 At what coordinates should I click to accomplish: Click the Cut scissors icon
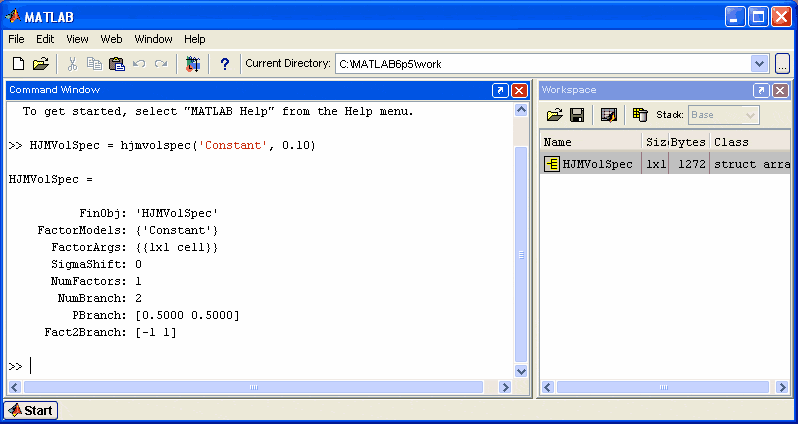pyautogui.click(x=72, y=64)
